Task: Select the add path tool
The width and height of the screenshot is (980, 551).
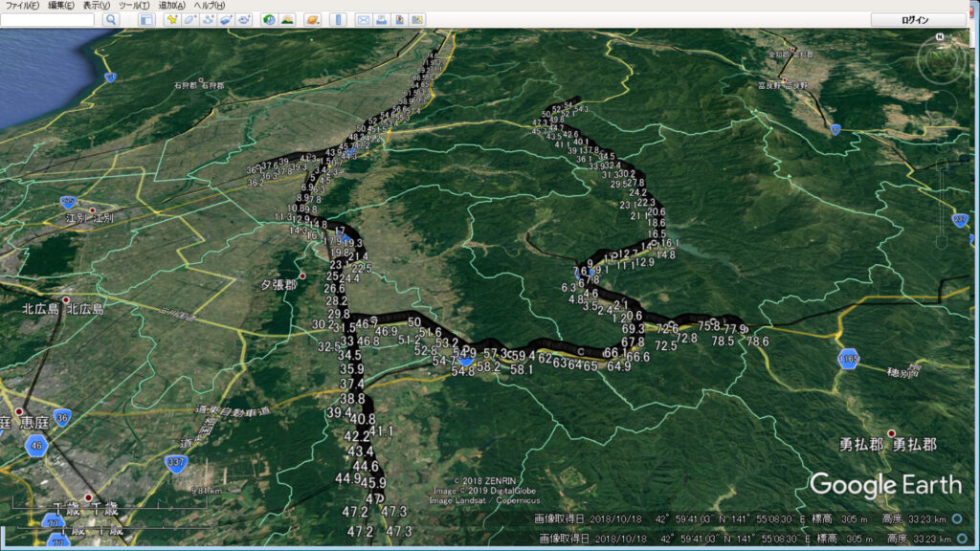Action: pyautogui.click(x=207, y=19)
